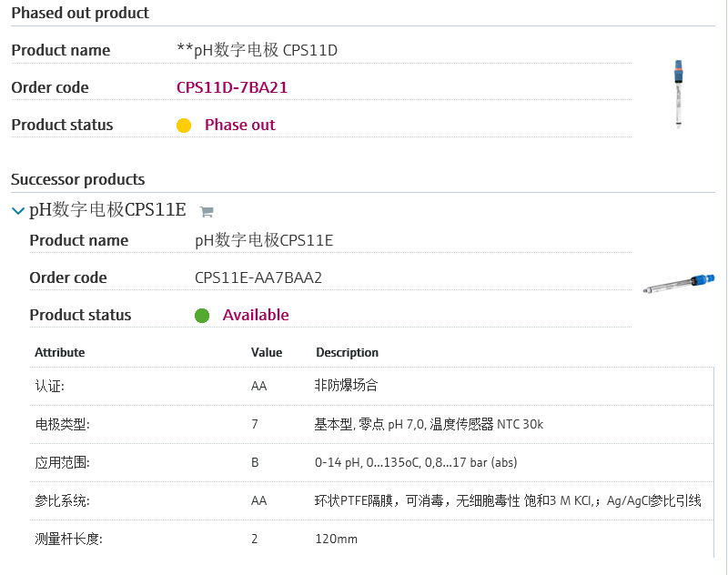Select the 应用范围 attribute row
728x575 pixels.
point(371,462)
